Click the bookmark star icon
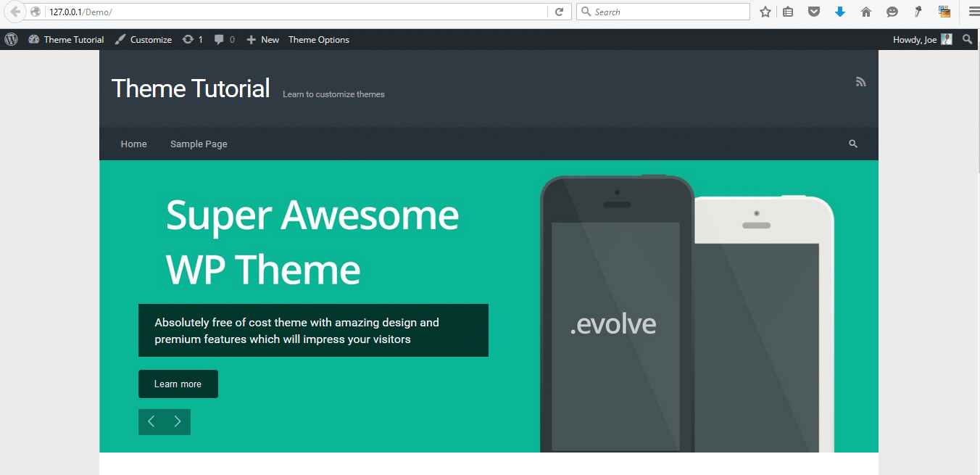The image size is (980, 475). point(765,12)
